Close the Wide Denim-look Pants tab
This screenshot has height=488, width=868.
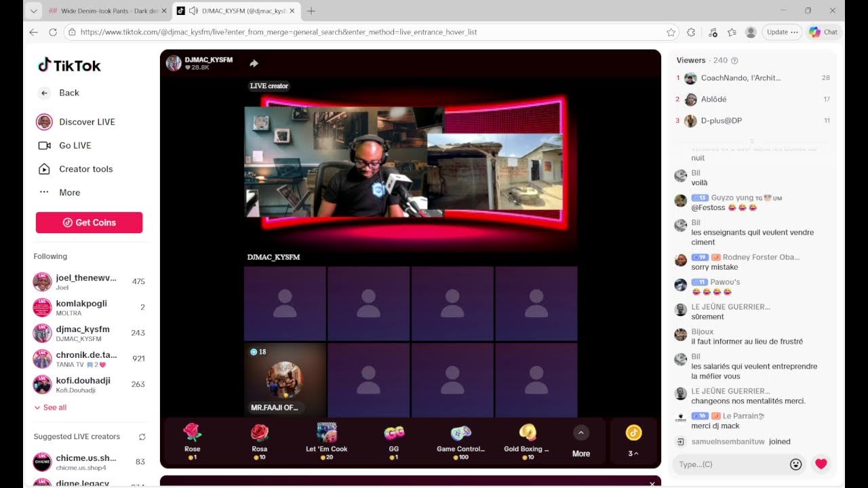[163, 11]
